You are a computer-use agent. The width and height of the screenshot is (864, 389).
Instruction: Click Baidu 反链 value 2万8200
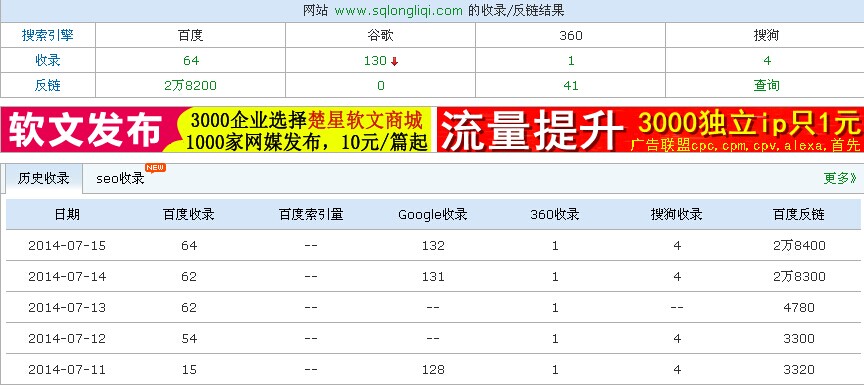[191, 85]
